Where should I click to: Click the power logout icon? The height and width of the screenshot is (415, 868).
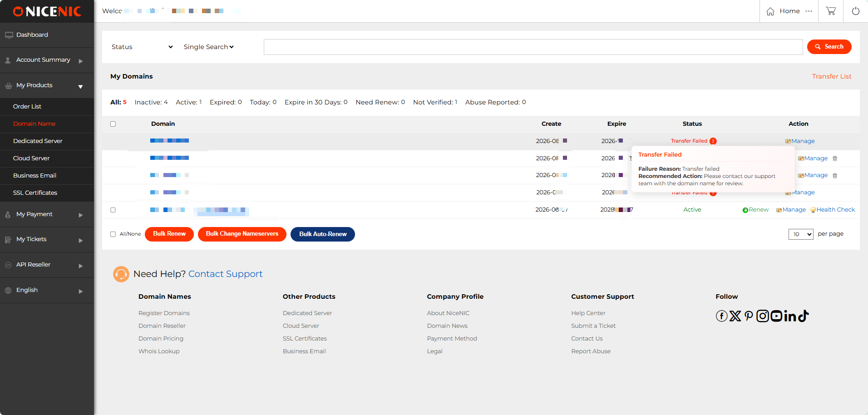pyautogui.click(x=856, y=11)
